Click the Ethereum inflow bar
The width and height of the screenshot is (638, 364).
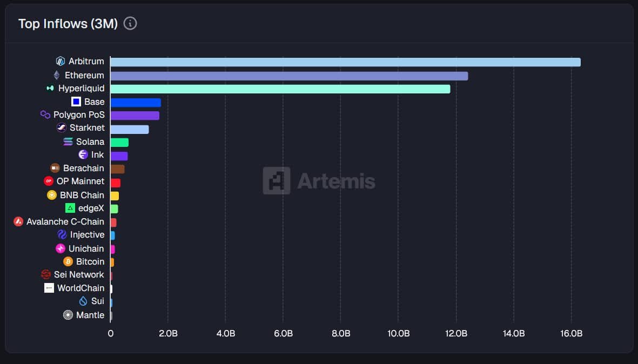289,76
